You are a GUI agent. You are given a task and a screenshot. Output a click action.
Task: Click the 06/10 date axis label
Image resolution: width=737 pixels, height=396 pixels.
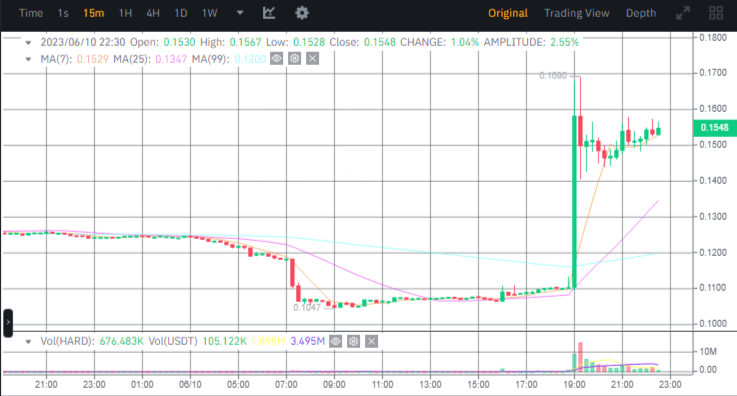pos(190,385)
